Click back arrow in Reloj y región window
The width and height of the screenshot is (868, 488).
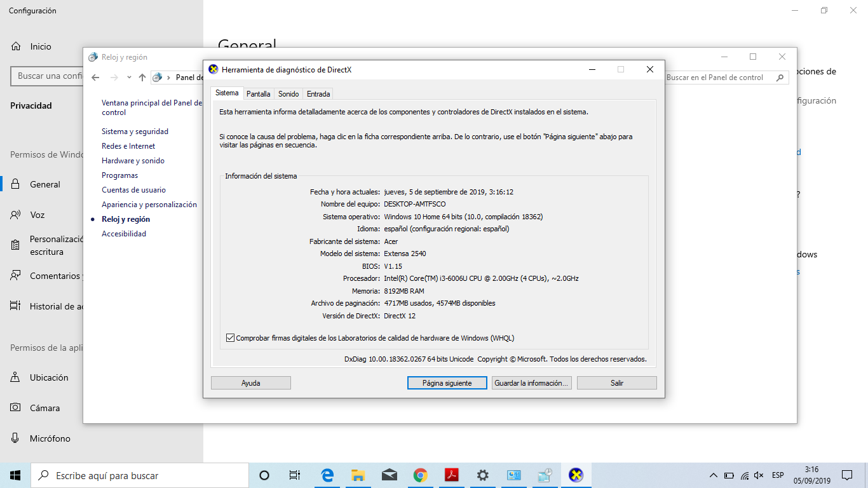[95, 78]
